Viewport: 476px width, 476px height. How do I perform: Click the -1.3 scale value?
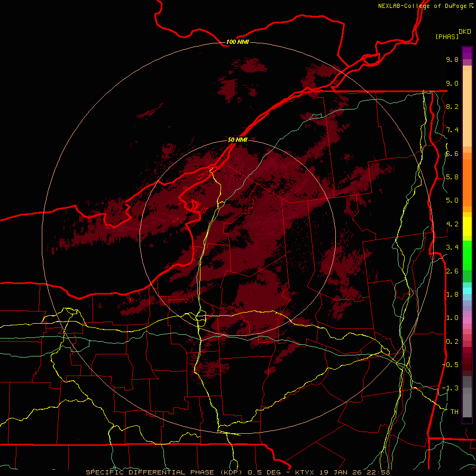[450, 388]
